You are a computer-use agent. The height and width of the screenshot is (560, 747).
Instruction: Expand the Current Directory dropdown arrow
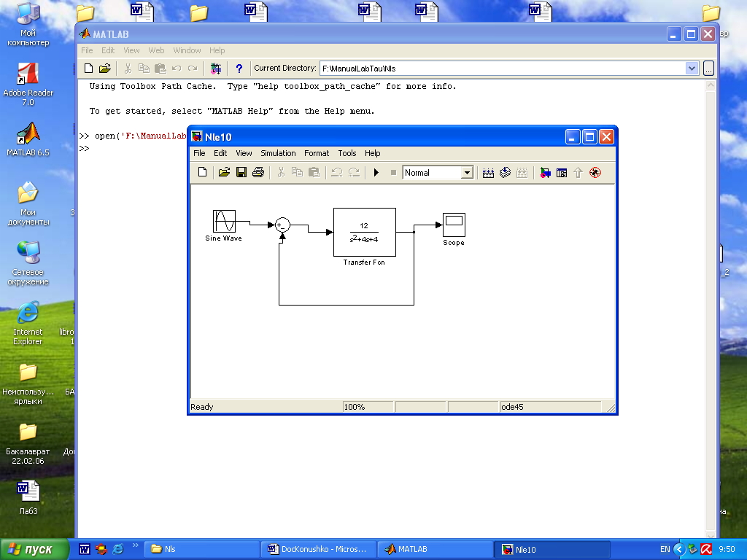[x=692, y=68]
